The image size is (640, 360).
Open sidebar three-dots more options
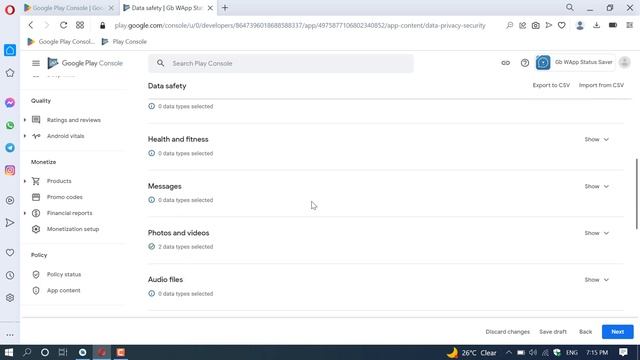(10, 335)
